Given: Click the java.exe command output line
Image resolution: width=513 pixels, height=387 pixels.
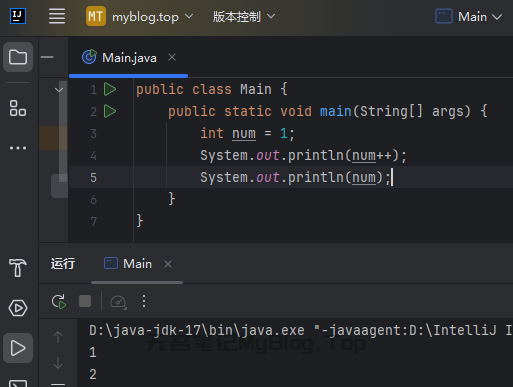Looking at the screenshot, I should click(301, 330).
